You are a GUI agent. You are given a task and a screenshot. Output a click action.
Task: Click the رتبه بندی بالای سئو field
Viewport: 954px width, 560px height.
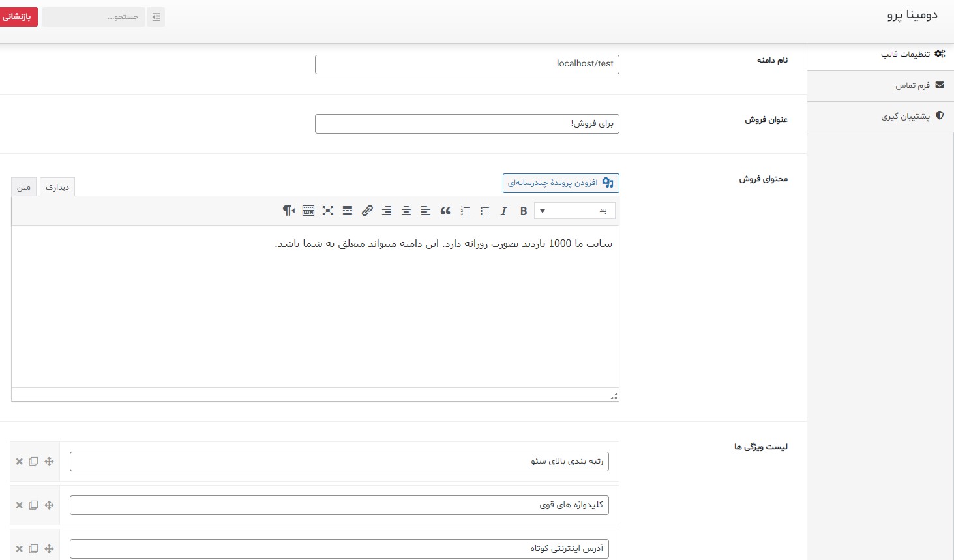pos(339,462)
